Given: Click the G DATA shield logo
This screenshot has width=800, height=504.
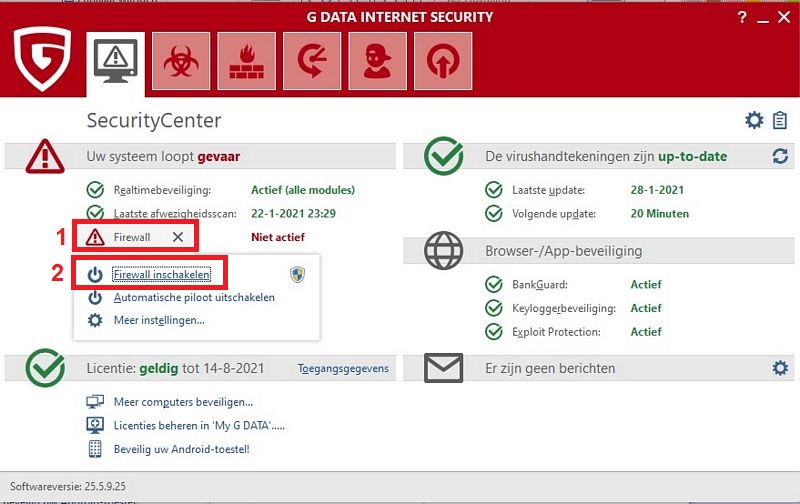Looking at the screenshot, I should 42,59.
